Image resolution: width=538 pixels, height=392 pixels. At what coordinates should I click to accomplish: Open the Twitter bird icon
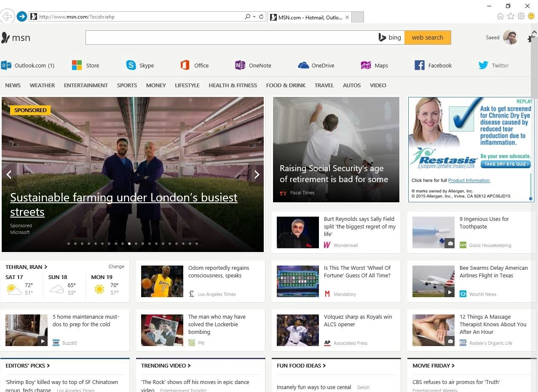pyautogui.click(x=483, y=65)
